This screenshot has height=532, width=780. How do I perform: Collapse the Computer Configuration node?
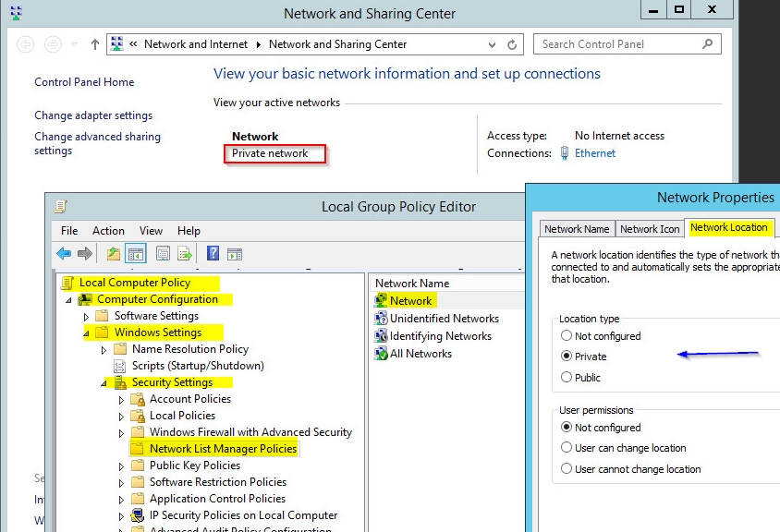coord(68,300)
